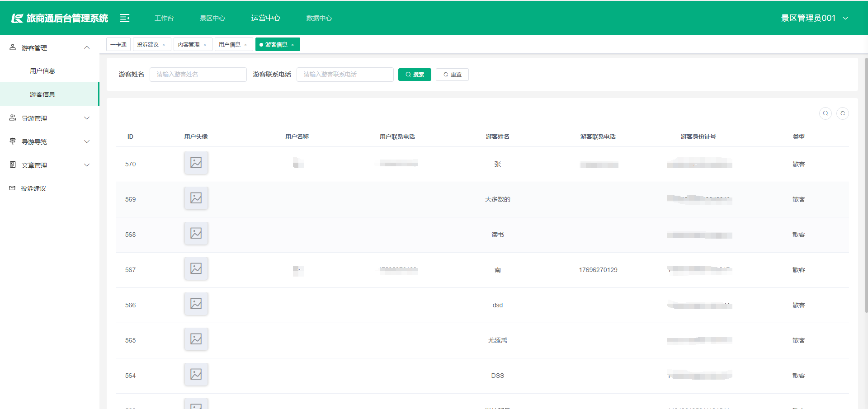This screenshot has width=868, height=409.
Task: Open the 景区管理员001 account dropdown
Action: pos(815,18)
